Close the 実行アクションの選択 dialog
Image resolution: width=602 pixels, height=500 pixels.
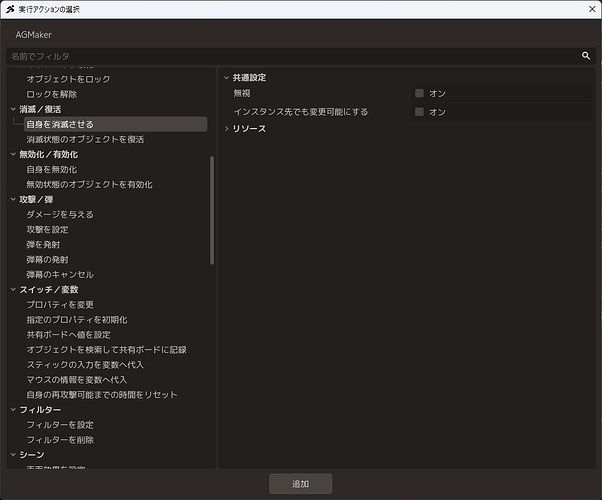click(592, 9)
